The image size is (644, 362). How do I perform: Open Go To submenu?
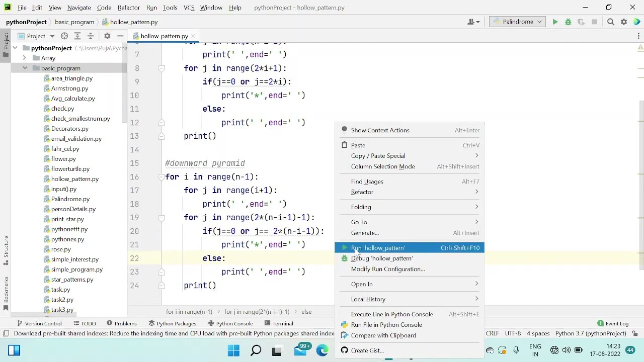click(x=410, y=222)
